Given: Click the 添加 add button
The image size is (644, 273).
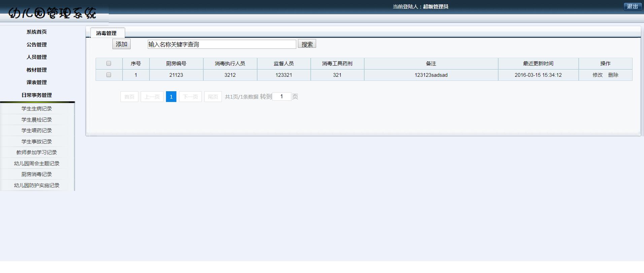Looking at the screenshot, I should (121, 44).
